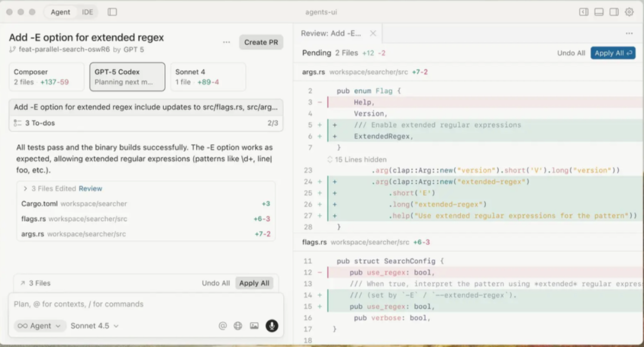
Task: Open the Agent mode dropdown
Action: pyautogui.click(x=39, y=326)
